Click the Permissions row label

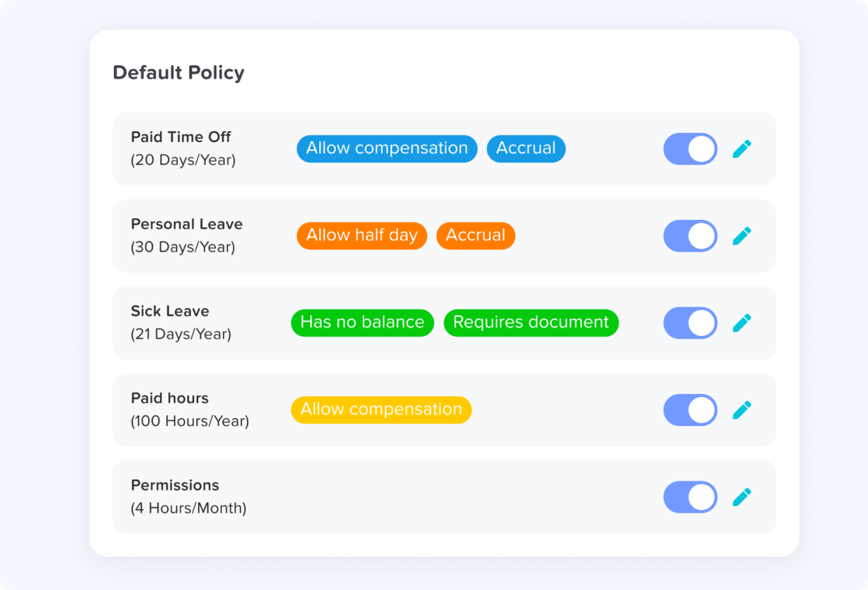pos(175,485)
